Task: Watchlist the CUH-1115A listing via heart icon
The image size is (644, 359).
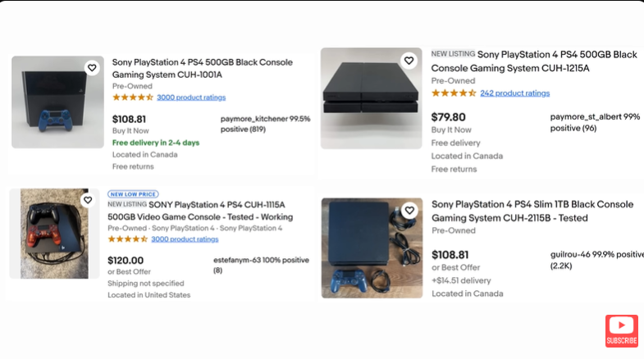Action: pos(88,200)
